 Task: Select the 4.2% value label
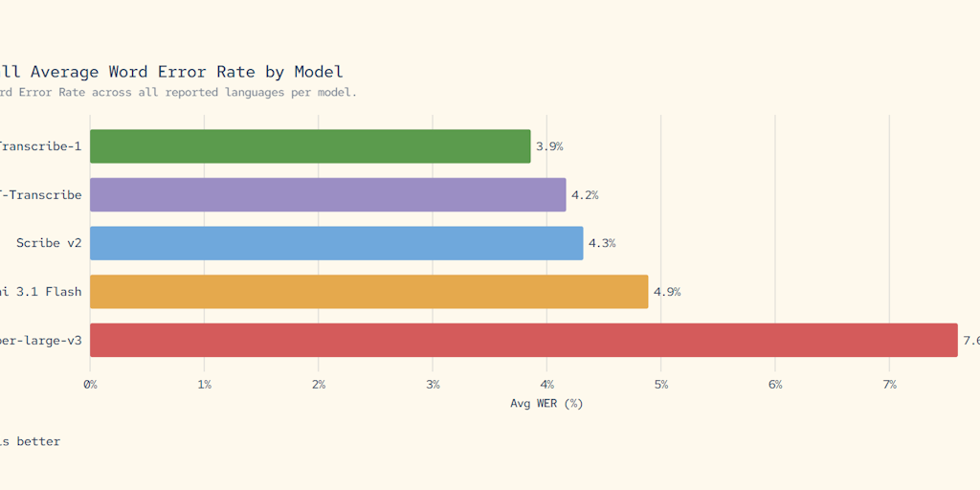tap(585, 195)
